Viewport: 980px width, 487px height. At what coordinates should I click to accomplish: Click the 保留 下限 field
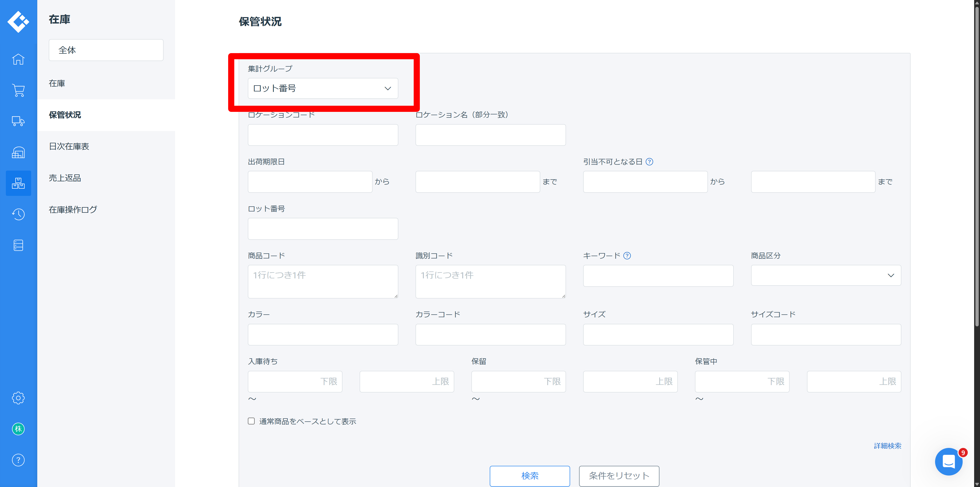tap(519, 382)
